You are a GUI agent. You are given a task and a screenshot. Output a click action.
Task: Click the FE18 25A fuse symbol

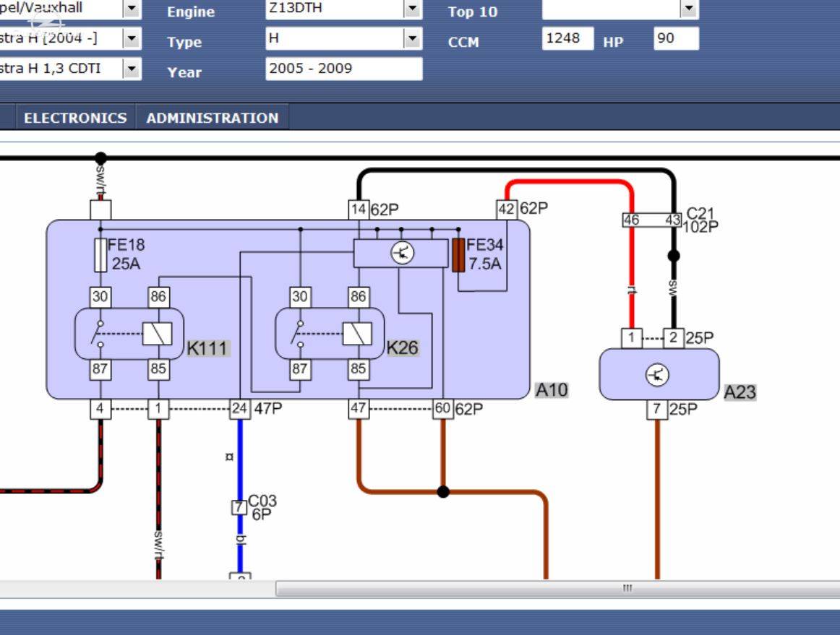(x=100, y=255)
